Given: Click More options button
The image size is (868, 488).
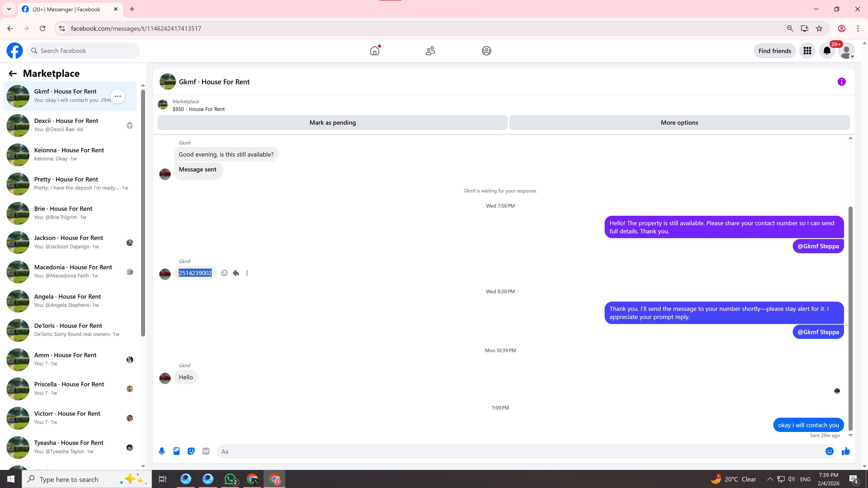Looking at the screenshot, I should 679,123.
